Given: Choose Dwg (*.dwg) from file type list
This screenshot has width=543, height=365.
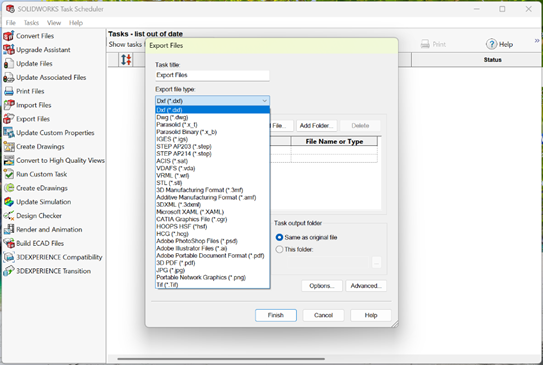Looking at the screenshot, I should pyautogui.click(x=213, y=117).
